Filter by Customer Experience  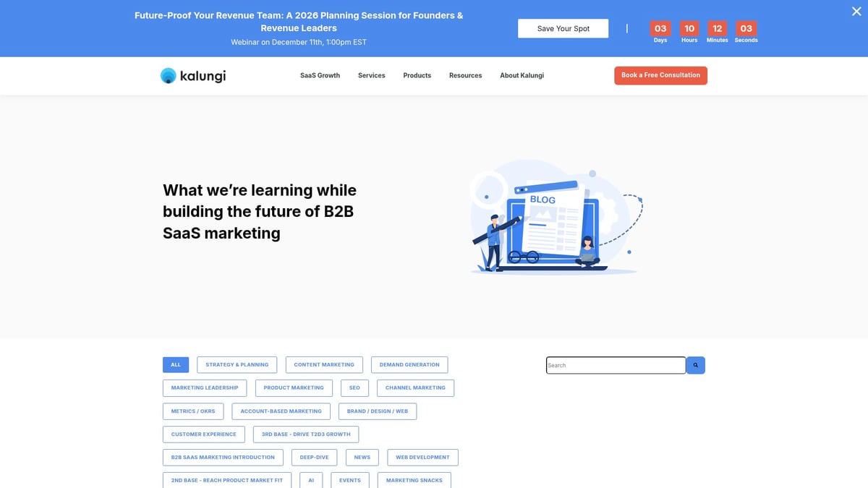pos(203,434)
